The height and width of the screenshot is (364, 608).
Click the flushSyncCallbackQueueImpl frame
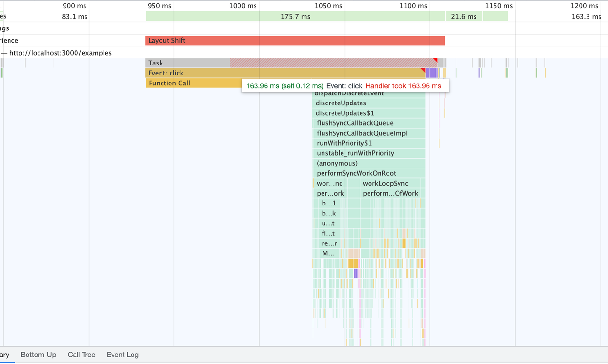[x=368, y=133]
